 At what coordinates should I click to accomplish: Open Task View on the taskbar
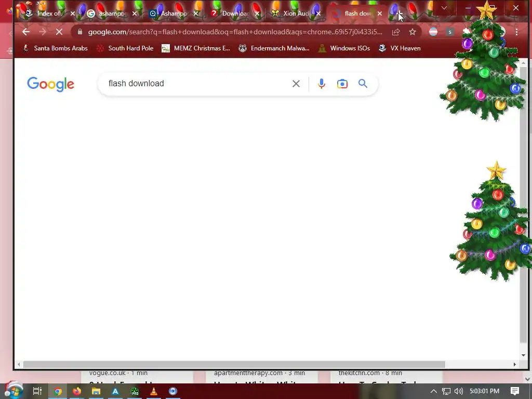coord(37,391)
